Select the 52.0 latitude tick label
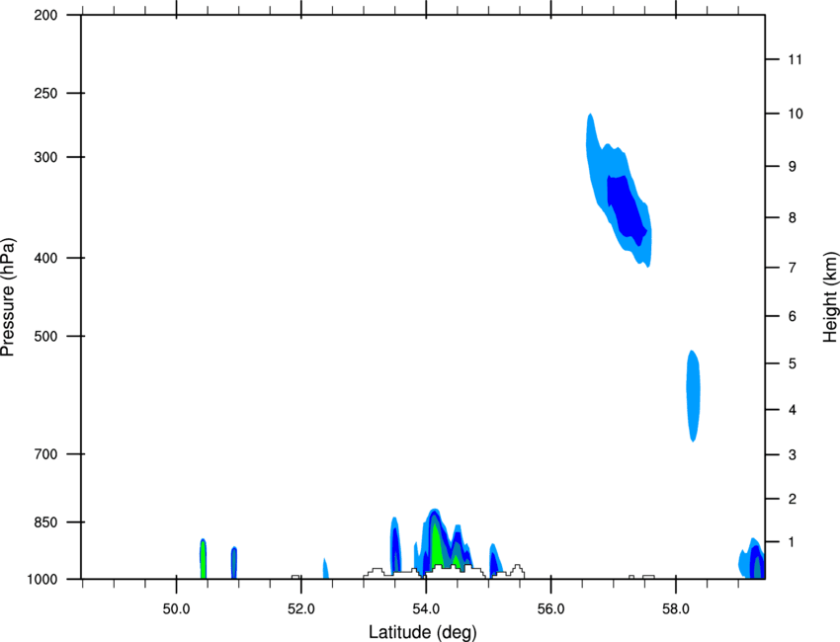Image resolution: width=840 pixels, height=642 pixels. coord(301,609)
